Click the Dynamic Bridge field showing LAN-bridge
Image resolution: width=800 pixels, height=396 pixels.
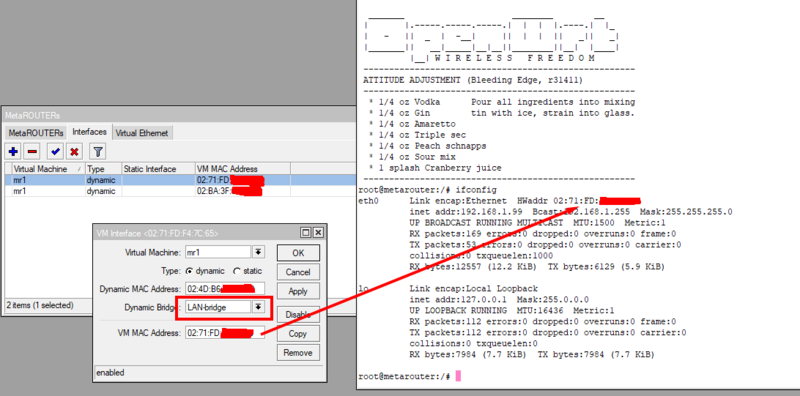218,307
